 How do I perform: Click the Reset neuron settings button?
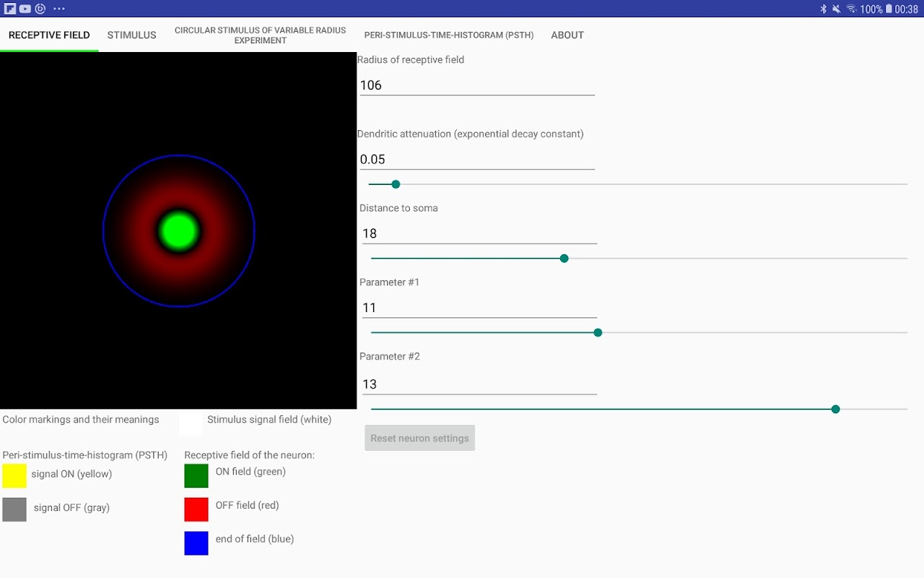(x=419, y=438)
